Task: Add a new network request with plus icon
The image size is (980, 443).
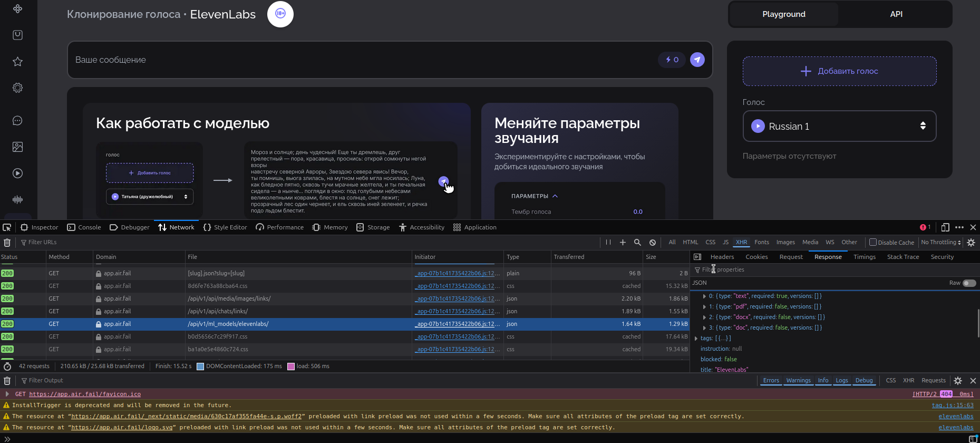Action: (623, 243)
